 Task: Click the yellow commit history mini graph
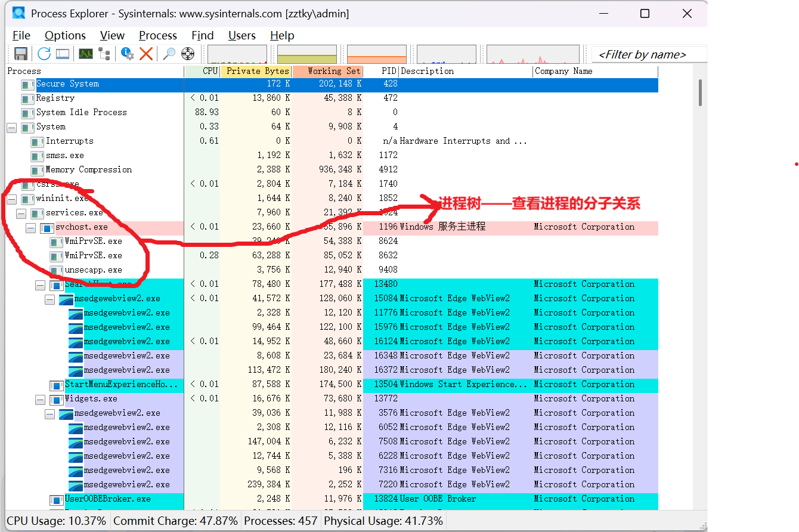tap(307, 54)
